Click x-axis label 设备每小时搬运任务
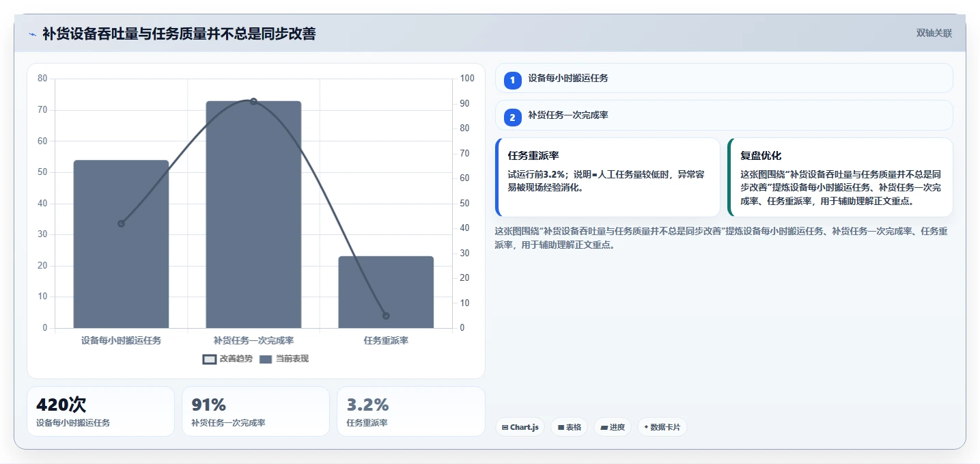Image resolution: width=980 pixels, height=464 pixels. click(121, 340)
